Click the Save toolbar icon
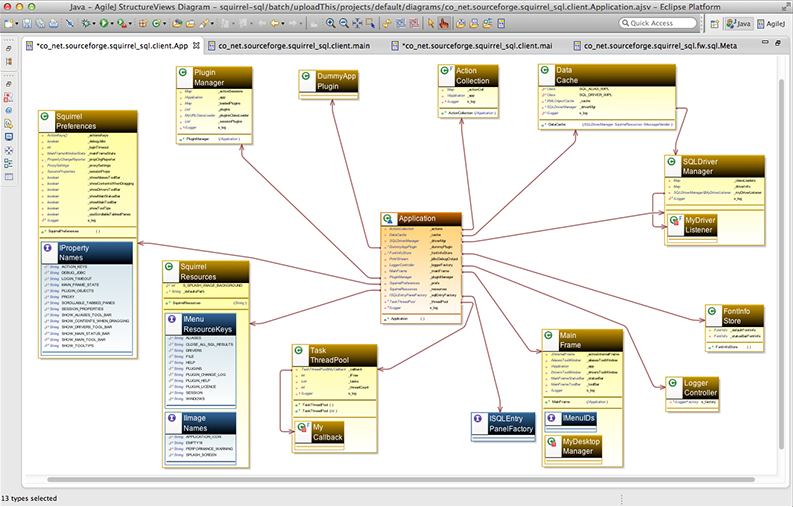793x507 pixels. [27, 23]
